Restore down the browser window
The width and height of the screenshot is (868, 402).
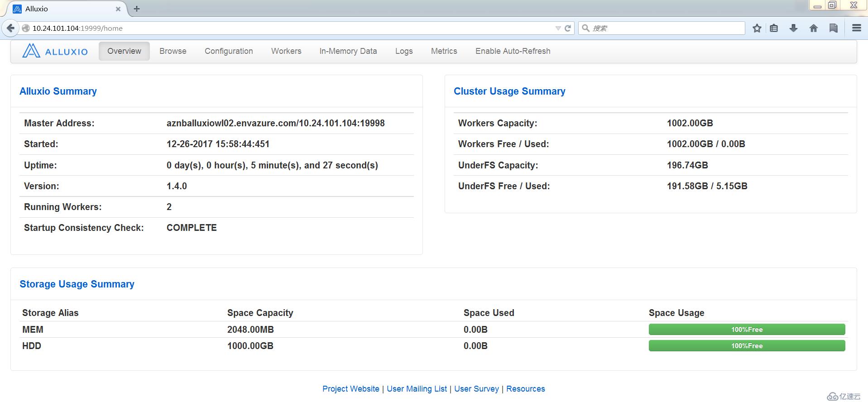pos(832,5)
